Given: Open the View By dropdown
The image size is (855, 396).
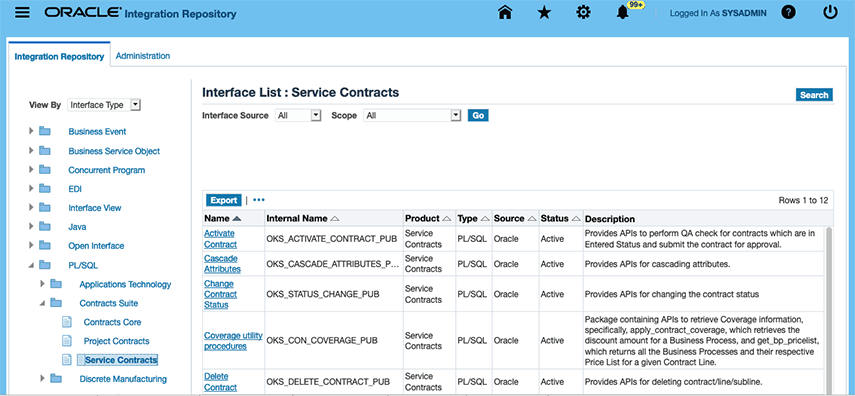Looking at the screenshot, I should click(104, 105).
